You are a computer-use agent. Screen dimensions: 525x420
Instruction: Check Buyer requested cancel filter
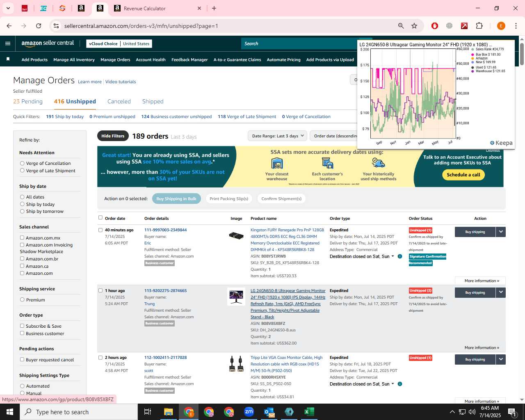tap(22, 360)
